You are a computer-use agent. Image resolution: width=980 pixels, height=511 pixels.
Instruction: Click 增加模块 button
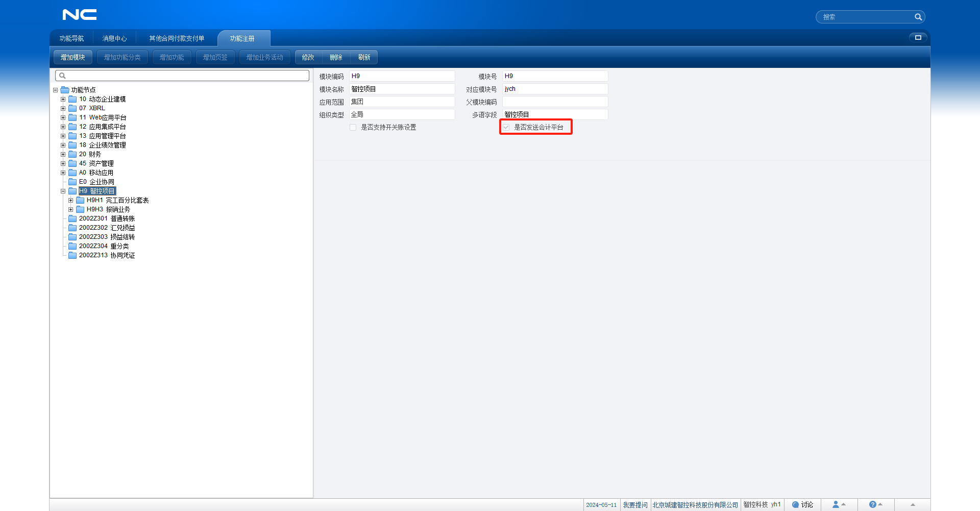point(73,57)
